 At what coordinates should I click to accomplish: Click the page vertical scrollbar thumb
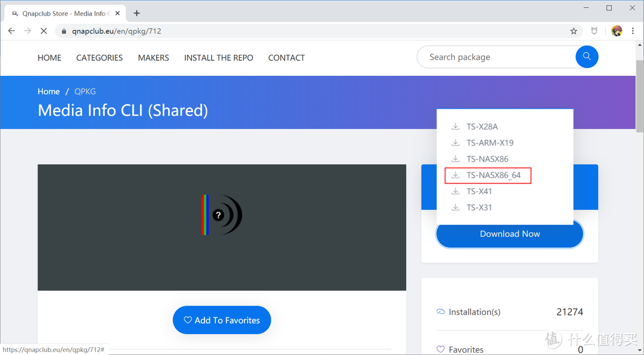click(640, 95)
